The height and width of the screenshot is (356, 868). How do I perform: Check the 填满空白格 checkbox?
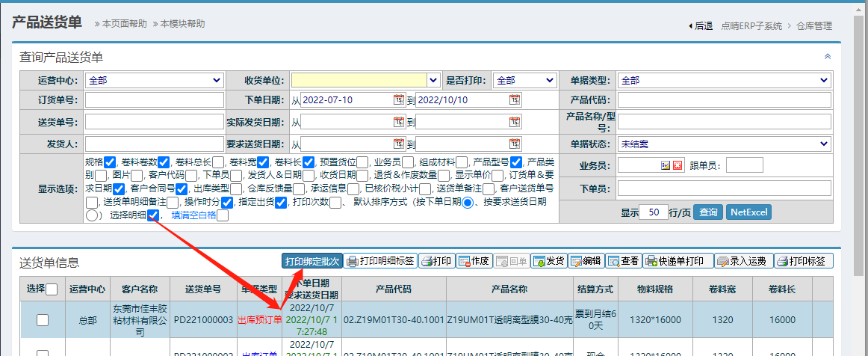pos(223,215)
